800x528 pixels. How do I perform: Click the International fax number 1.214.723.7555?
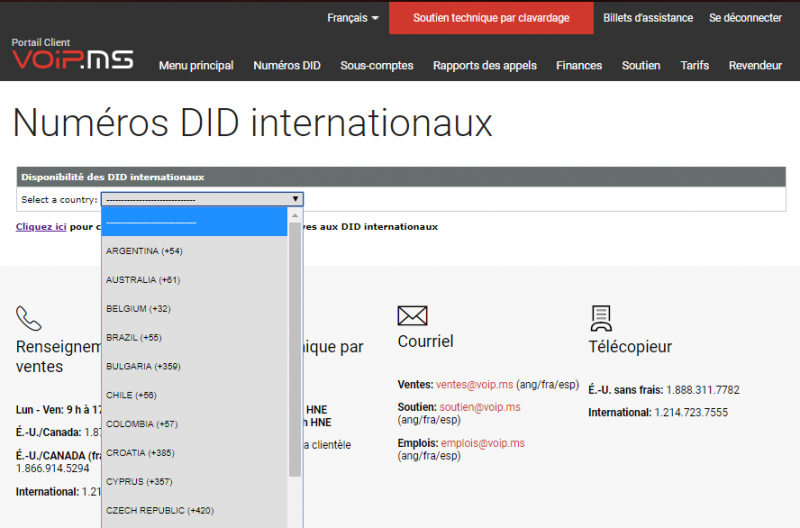pos(691,412)
